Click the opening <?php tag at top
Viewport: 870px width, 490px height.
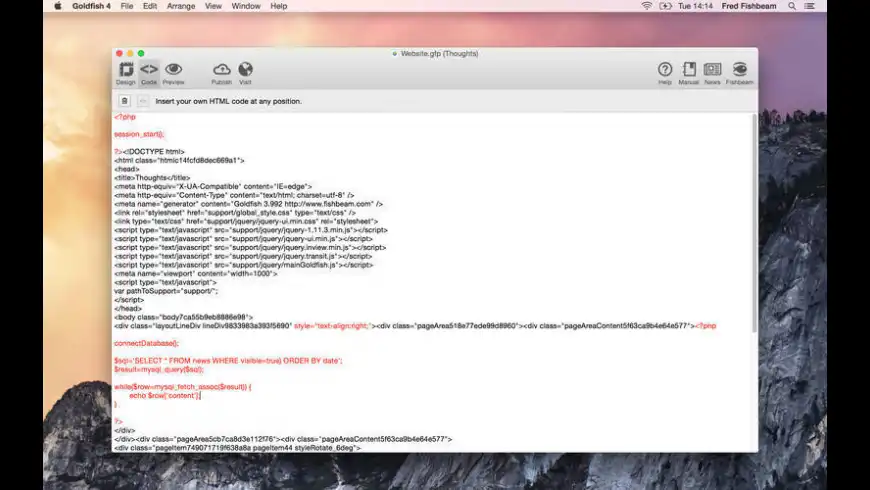point(125,117)
